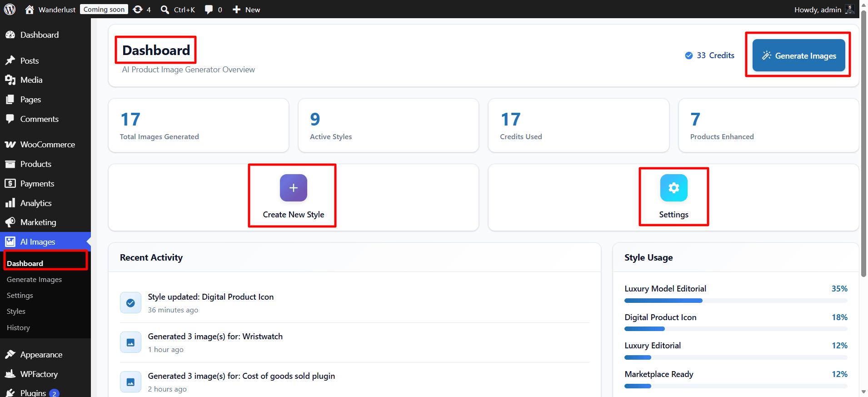Viewport: 868px width, 397px height.
Task: Click the "Marketplace Ready" style label
Action: coord(659,374)
